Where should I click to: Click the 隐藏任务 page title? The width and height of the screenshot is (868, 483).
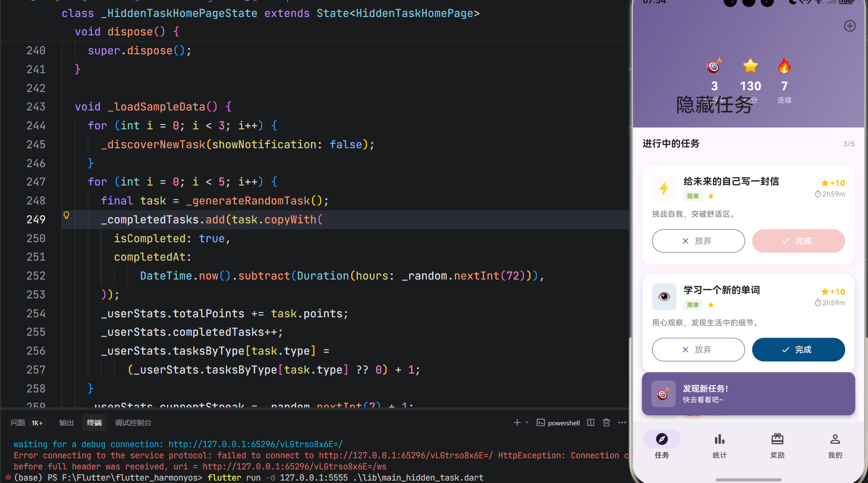(x=714, y=105)
